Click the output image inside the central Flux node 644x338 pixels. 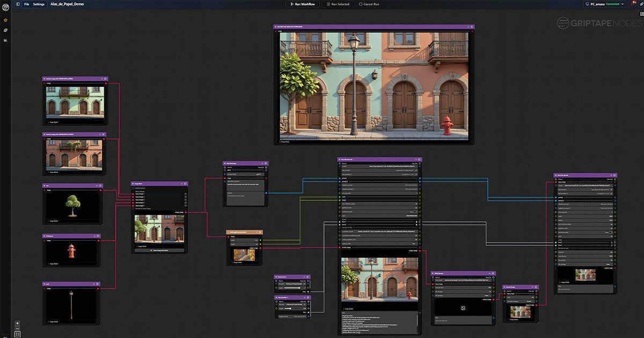click(x=380, y=279)
